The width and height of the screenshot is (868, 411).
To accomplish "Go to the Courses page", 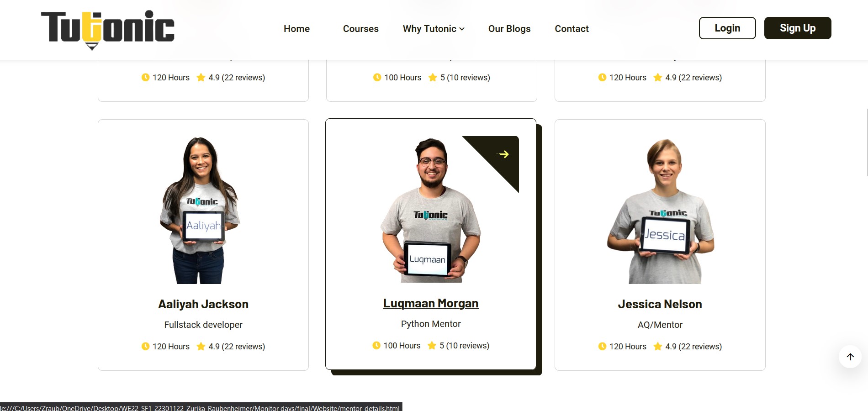I will coord(360,29).
